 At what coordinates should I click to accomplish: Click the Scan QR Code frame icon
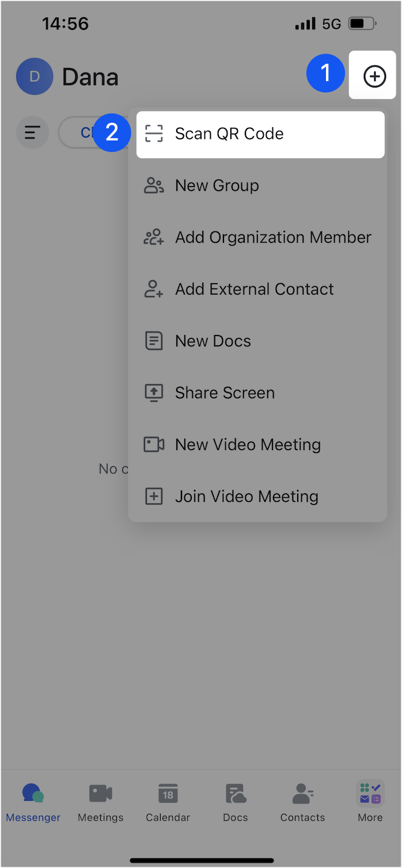pos(154,134)
